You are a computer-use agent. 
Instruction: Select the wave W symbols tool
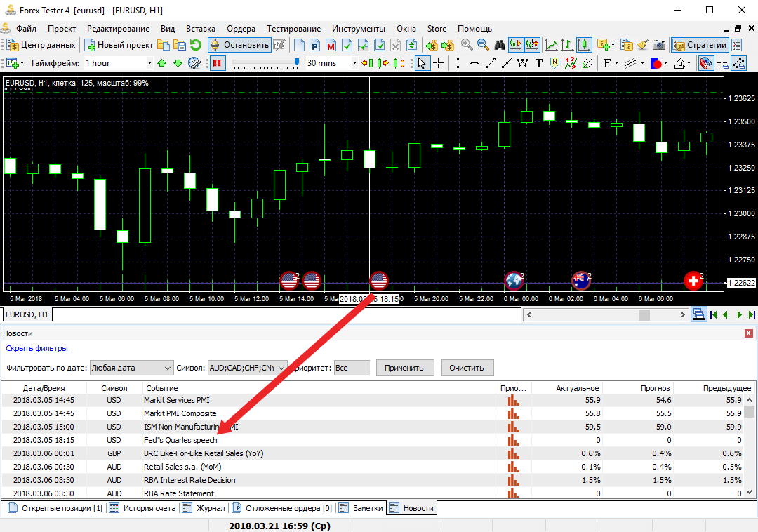pyautogui.click(x=523, y=63)
